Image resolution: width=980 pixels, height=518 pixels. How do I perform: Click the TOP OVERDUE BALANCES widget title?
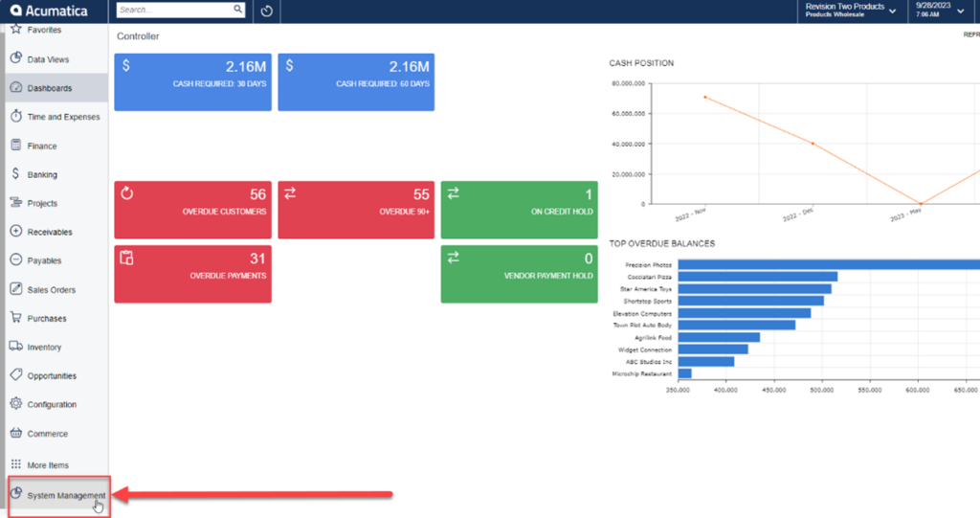click(x=662, y=243)
